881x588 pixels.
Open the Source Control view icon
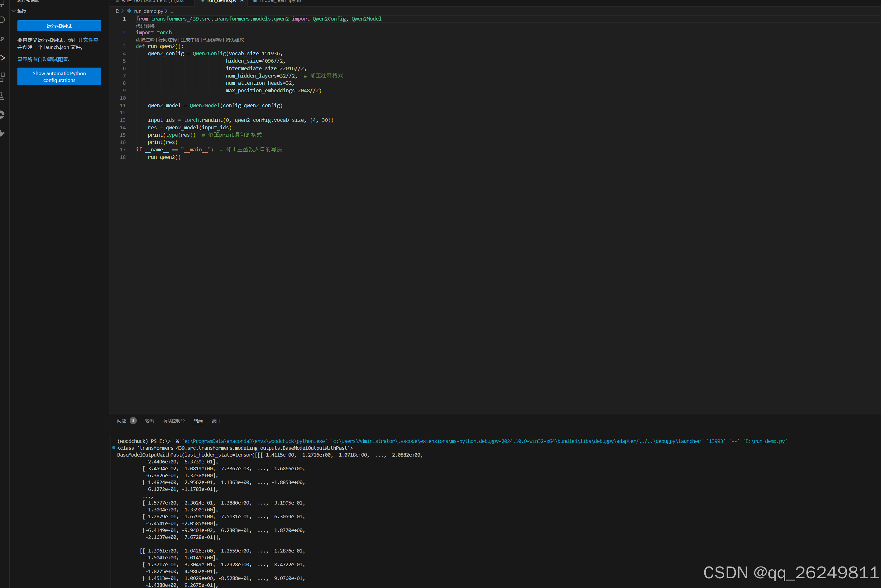coord(2,39)
